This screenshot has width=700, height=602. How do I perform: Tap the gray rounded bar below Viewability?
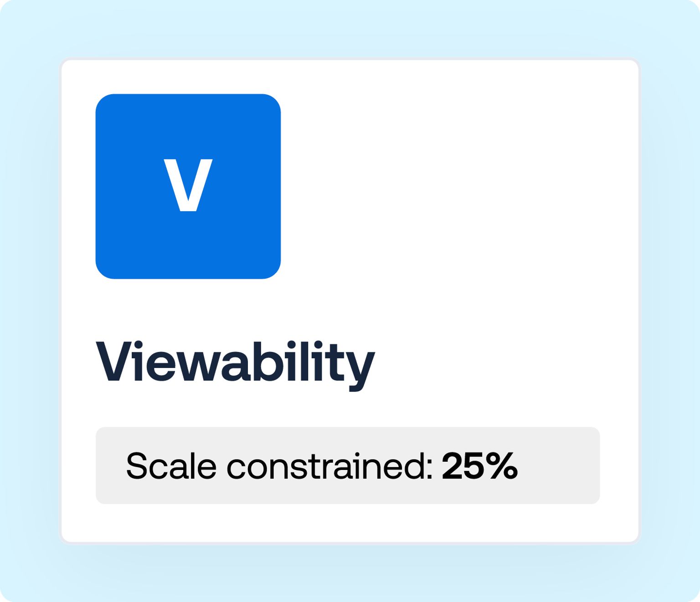[349, 465]
